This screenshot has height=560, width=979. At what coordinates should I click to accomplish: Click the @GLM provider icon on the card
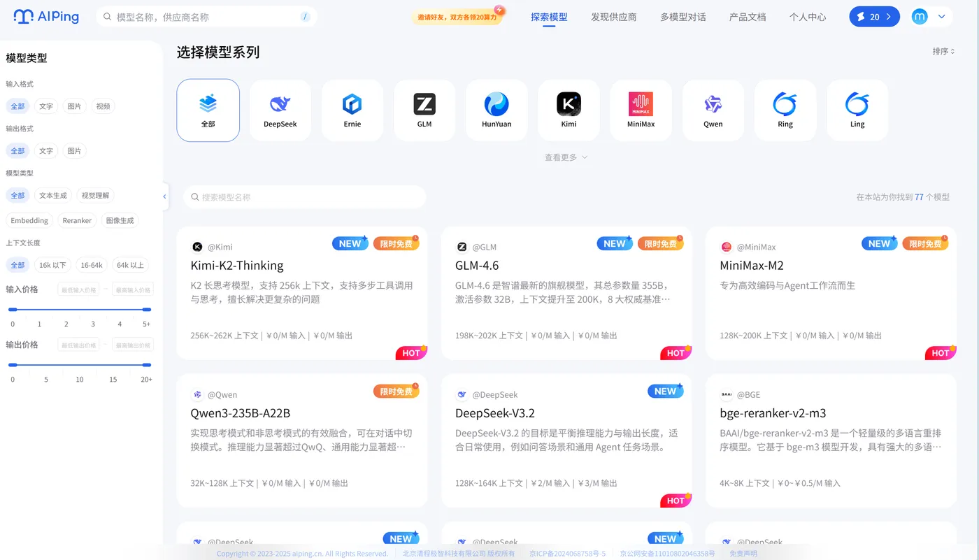462,247
